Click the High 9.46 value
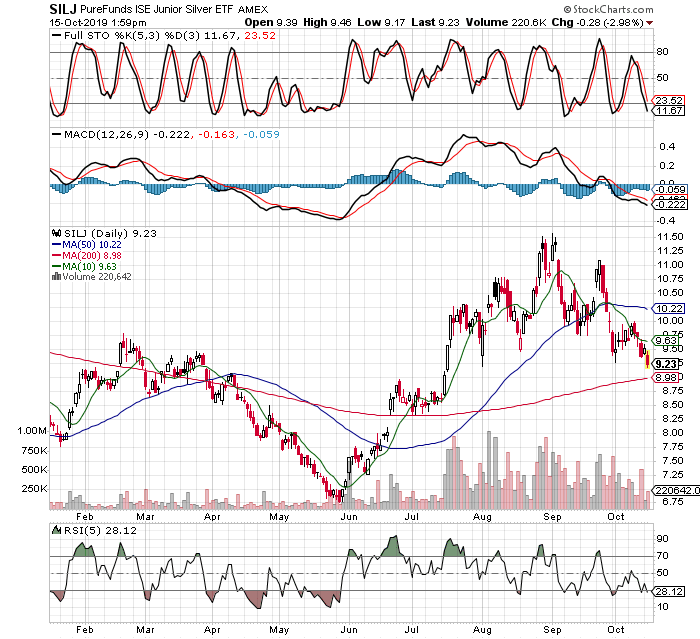Image resolution: width=700 pixels, height=639 pixels. pyautogui.click(x=328, y=22)
